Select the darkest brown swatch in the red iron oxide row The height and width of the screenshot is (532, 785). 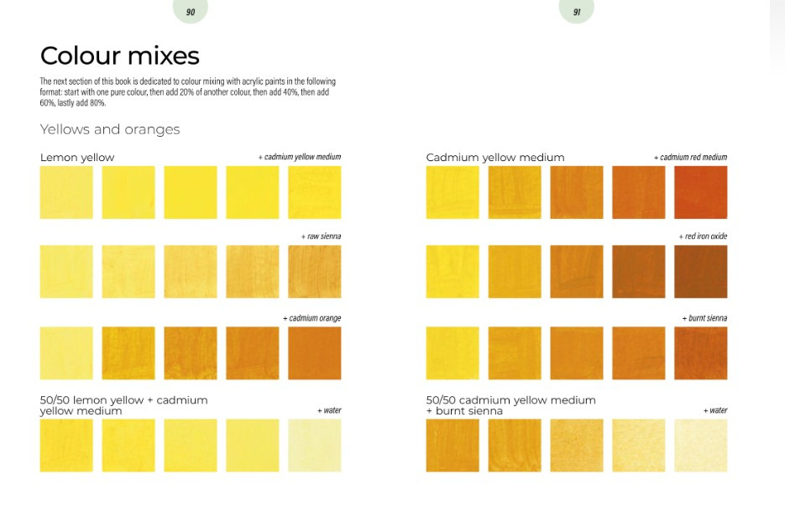700,272
